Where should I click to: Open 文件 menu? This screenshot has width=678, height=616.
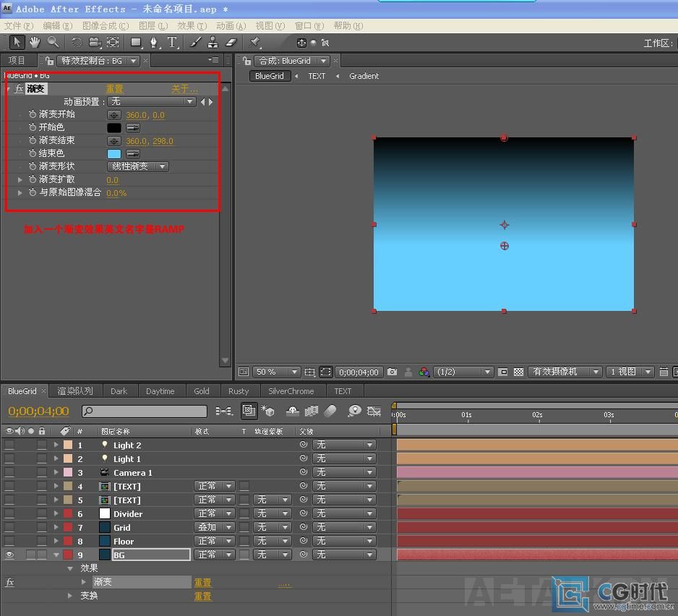pos(19,26)
